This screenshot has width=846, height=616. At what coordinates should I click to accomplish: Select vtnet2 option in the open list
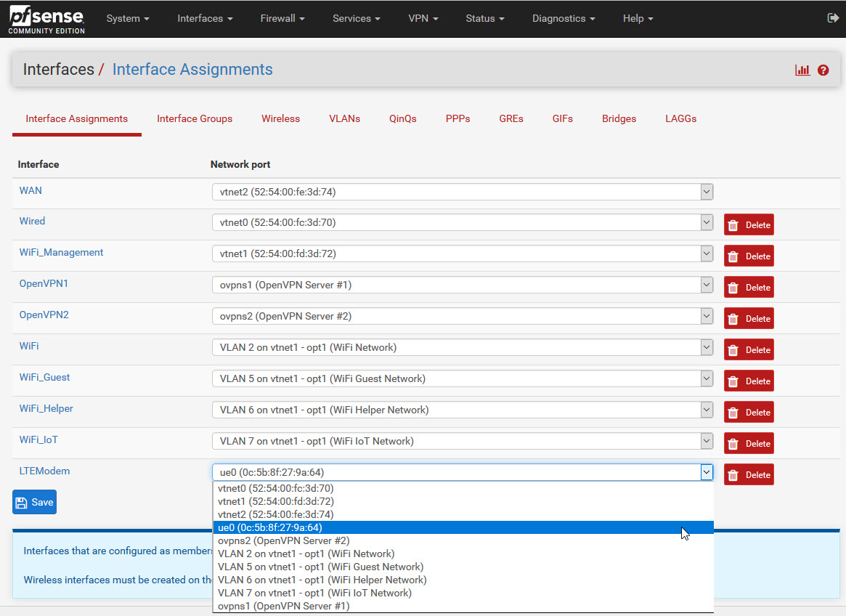pos(276,514)
